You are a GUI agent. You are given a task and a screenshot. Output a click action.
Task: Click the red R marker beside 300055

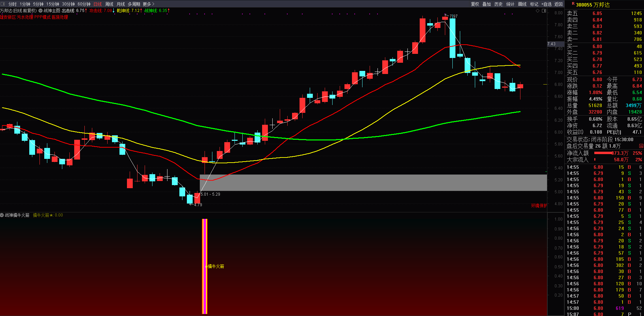[x=573, y=4]
